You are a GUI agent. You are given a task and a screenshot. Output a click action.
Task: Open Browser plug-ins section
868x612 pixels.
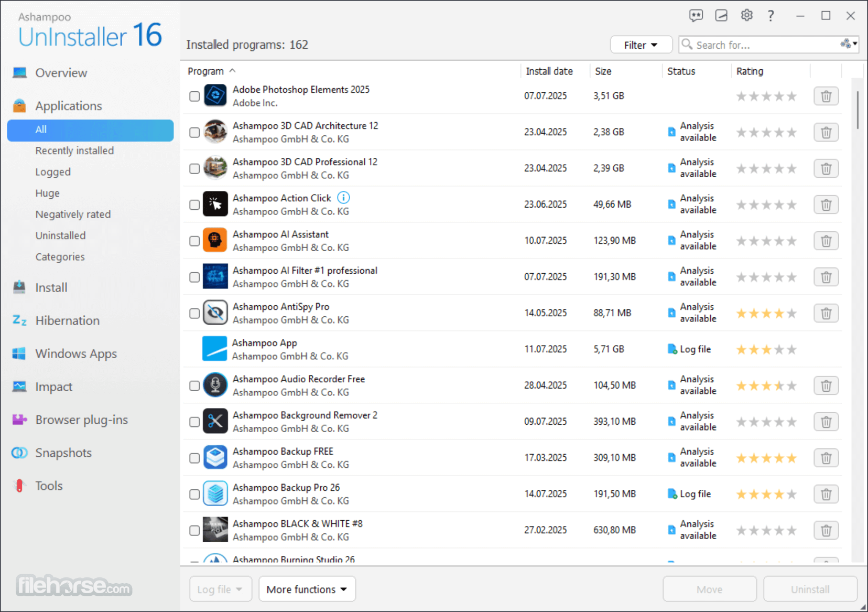pos(81,420)
